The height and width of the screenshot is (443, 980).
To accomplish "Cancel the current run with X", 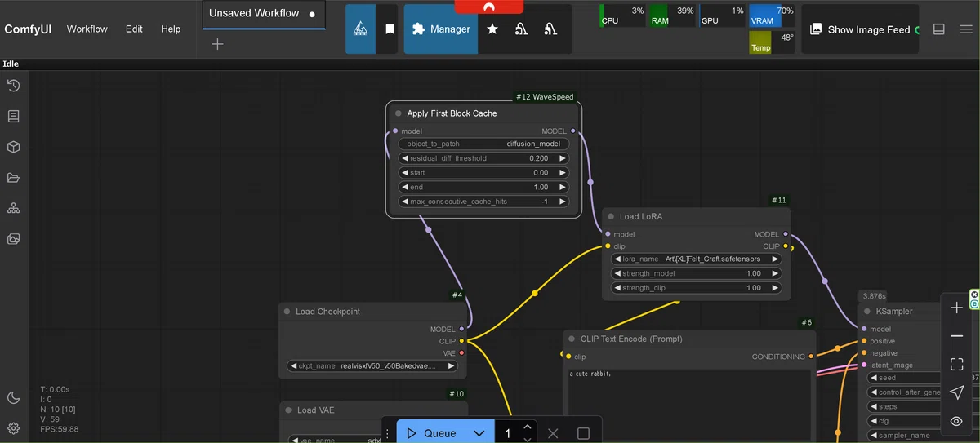I will (553, 433).
